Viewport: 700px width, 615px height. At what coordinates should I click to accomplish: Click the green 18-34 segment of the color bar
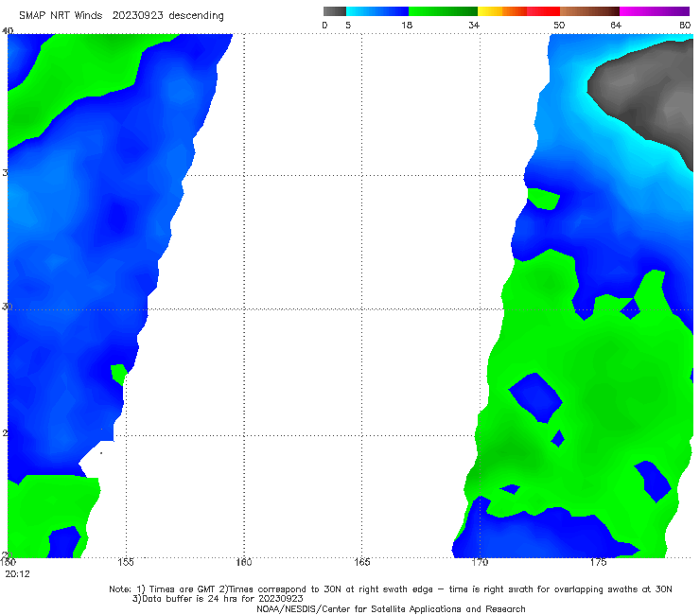443,11
